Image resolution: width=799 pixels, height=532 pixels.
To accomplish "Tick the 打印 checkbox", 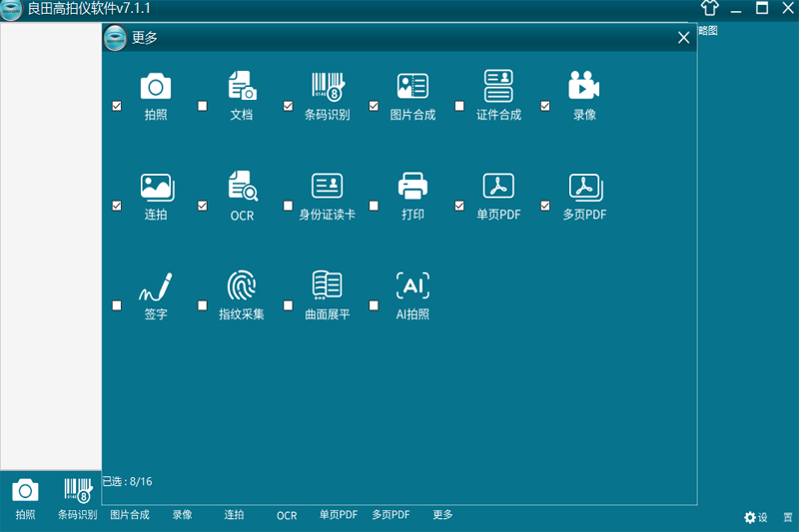I will point(374,206).
